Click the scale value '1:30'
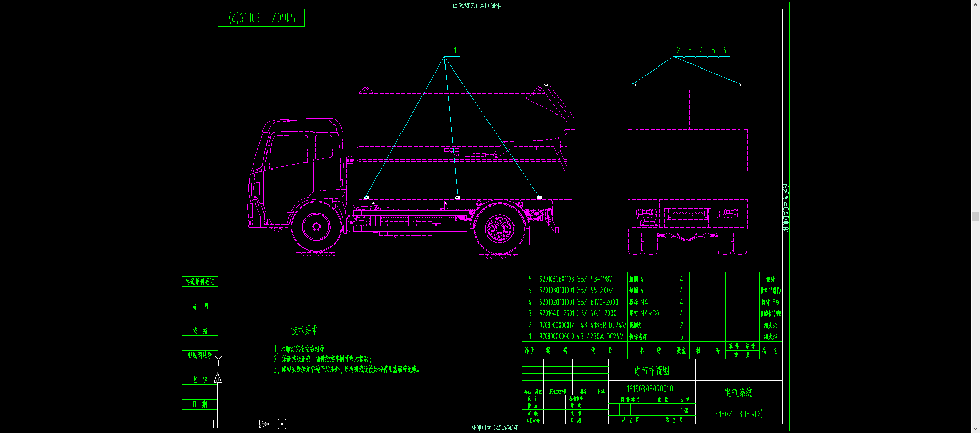980x433 pixels. 684,411
